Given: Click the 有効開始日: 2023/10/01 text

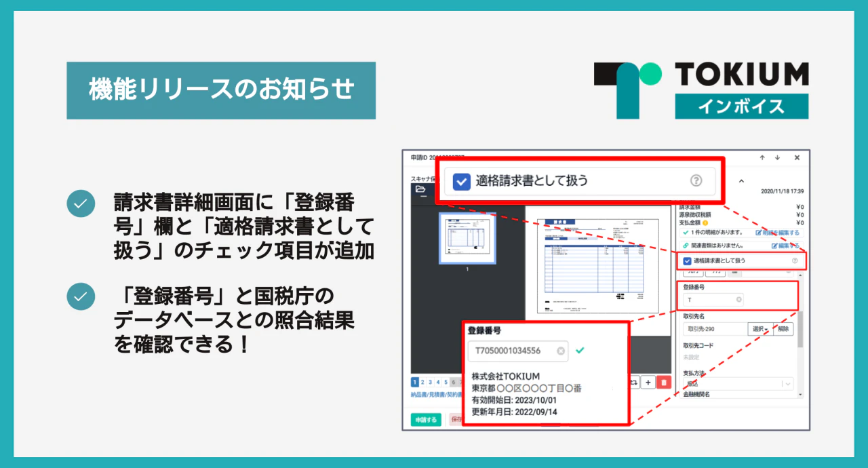Looking at the screenshot, I should click(x=515, y=400).
